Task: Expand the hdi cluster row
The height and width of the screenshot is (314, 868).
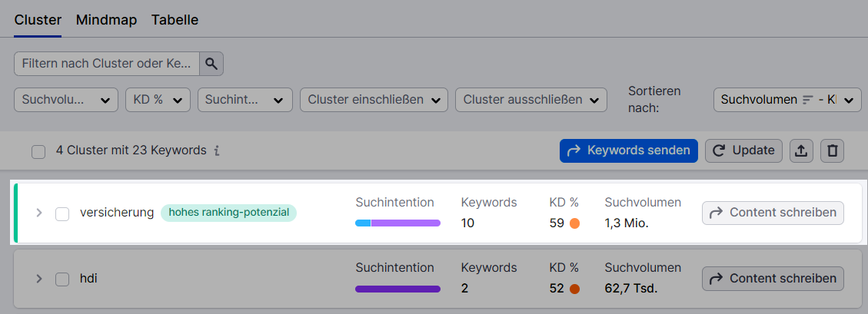Action: click(39, 279)
